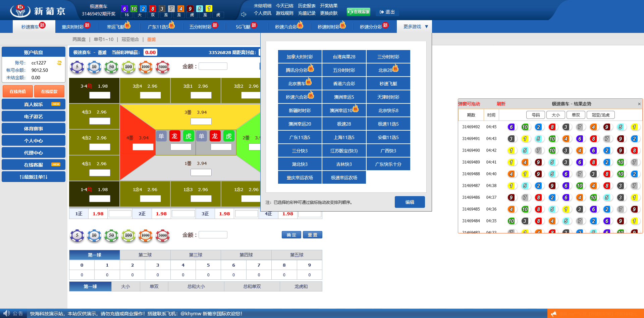644x318 pixels.
Task: Click the 在线充值 button
Action: tap(18, 91)
